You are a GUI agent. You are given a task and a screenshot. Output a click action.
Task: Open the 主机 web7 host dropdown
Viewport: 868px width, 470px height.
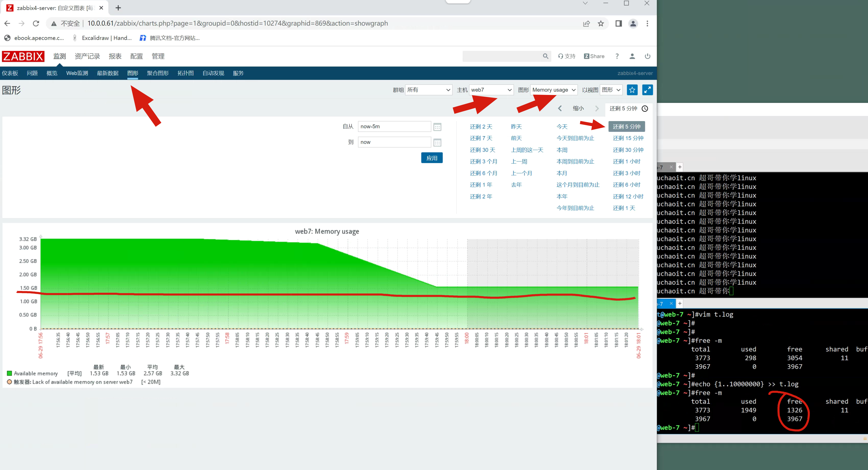tap(491, 90)
